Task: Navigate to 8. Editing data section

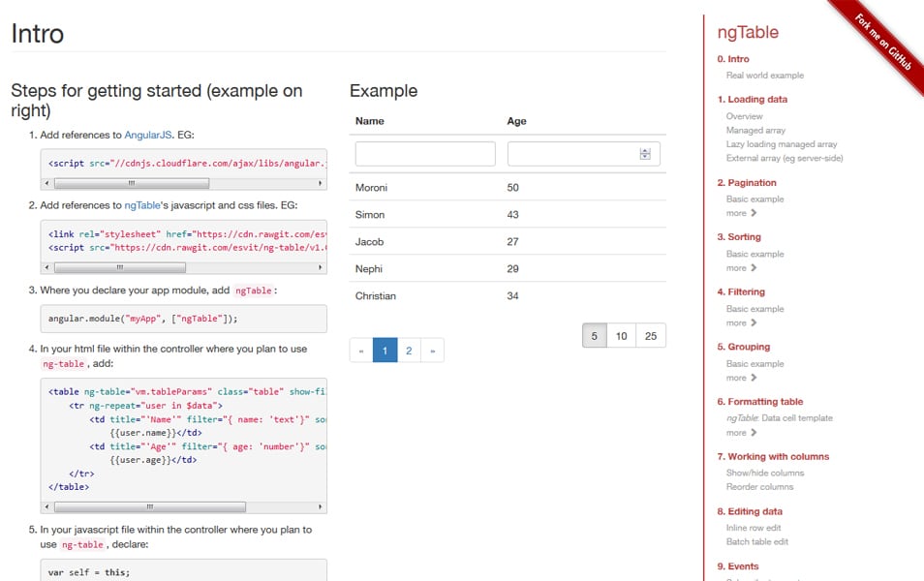Action: tap(750, 511)
